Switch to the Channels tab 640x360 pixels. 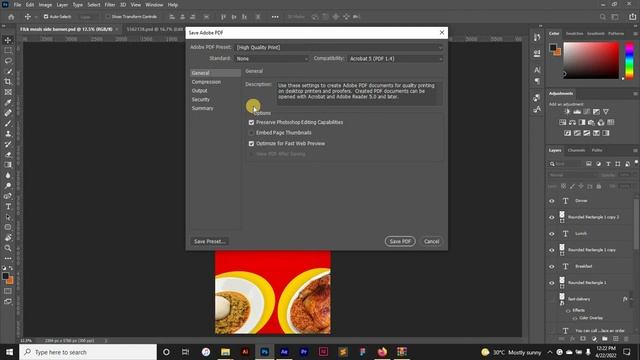576,150
